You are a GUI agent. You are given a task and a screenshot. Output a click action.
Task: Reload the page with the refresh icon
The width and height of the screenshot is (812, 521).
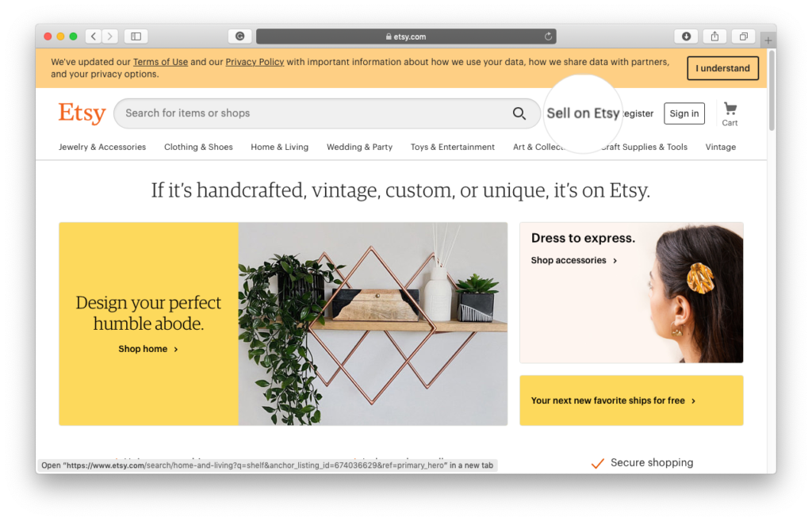[x=548, y=36]
